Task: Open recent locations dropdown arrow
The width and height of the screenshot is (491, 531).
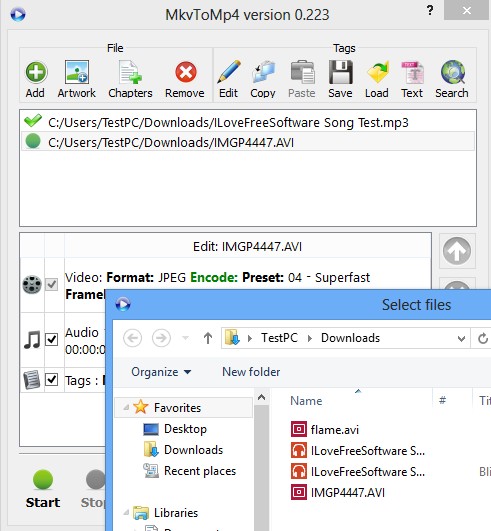Action: click(185, 338)
